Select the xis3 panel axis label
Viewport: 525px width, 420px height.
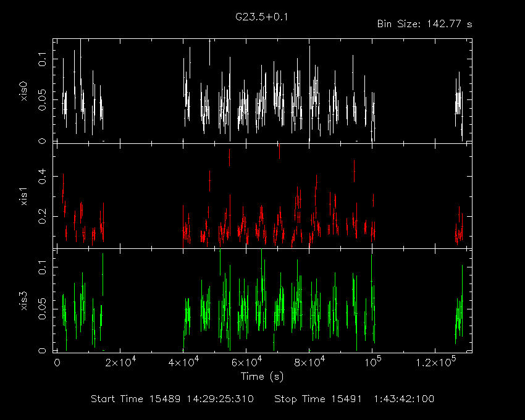(23, 301)
